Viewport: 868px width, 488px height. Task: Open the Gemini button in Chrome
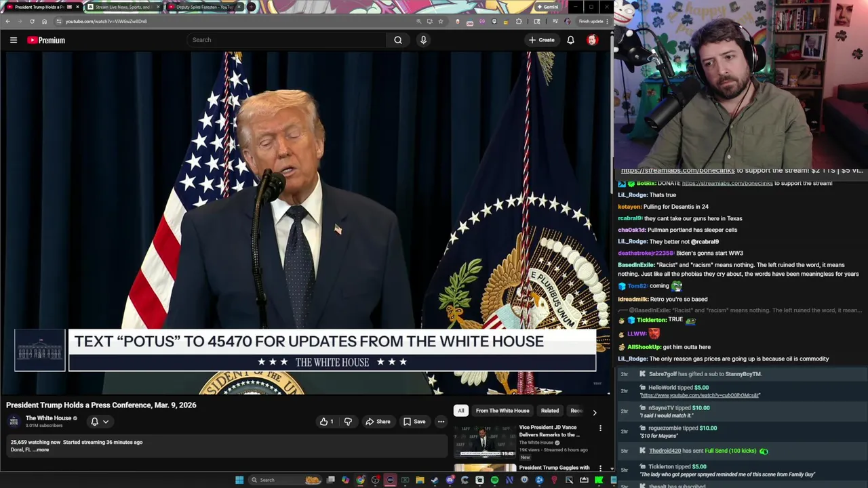(x=547, y=7)
